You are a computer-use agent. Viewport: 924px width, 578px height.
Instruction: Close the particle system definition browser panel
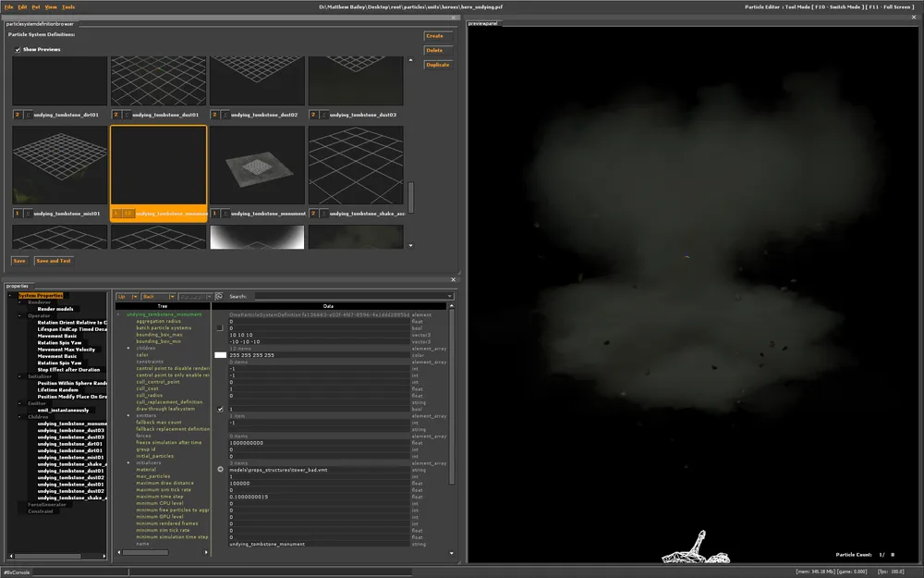[453, 17]
